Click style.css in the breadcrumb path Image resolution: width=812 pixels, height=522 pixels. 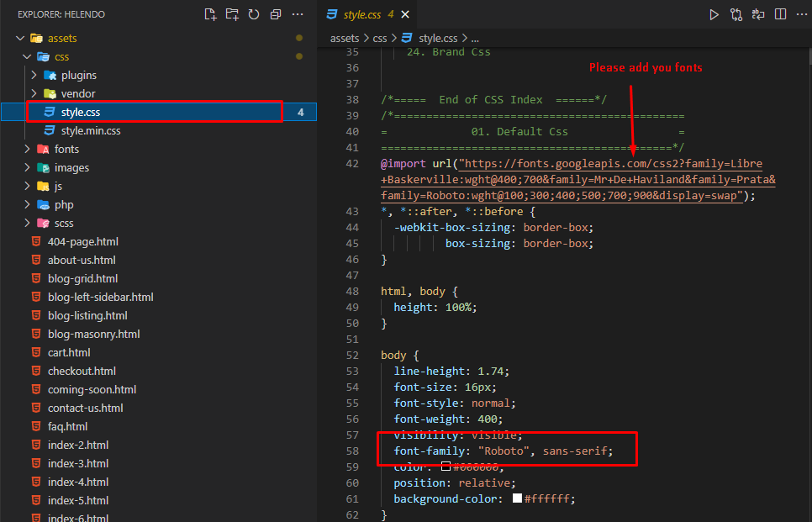point(438,39)
